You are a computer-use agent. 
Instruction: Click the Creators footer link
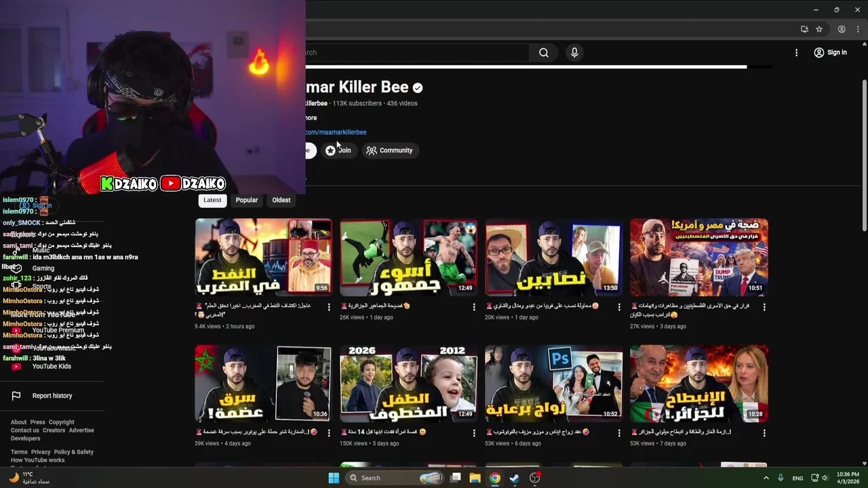[54, 430]
